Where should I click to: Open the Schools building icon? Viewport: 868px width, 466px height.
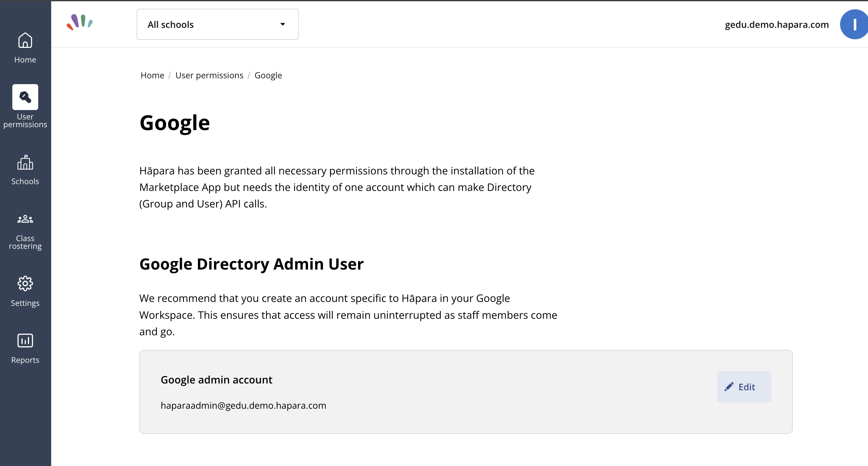(x=25, y=162)
